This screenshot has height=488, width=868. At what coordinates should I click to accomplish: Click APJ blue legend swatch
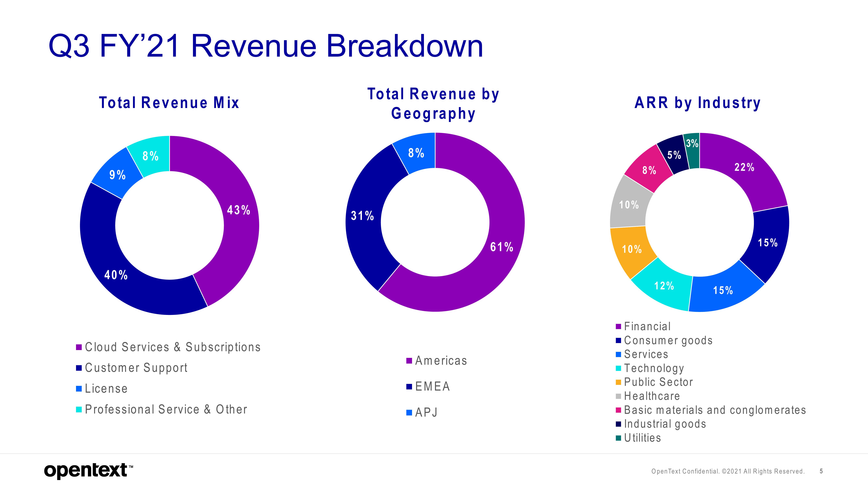409,413
